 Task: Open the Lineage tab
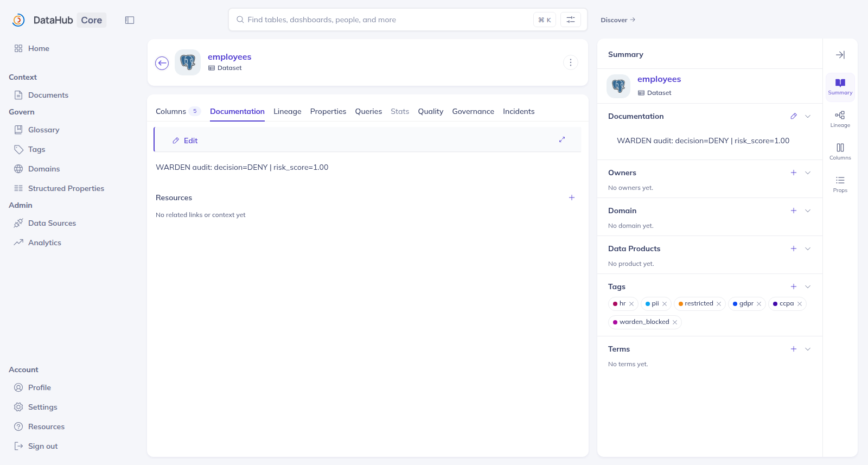click(x=288, y=111)
